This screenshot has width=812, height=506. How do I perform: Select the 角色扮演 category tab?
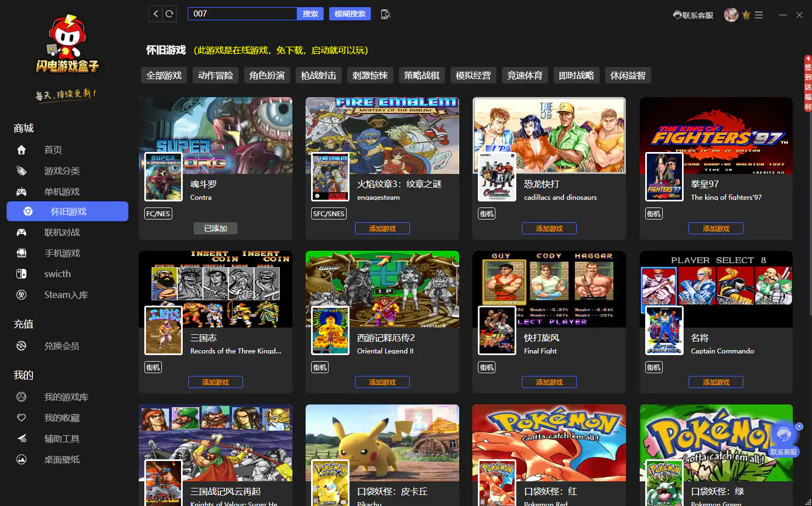[x=267, y=76]
